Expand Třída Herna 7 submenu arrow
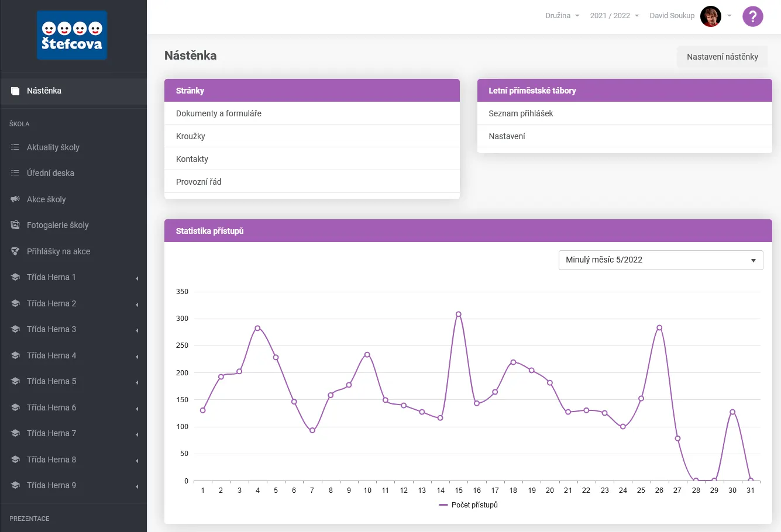This screenshot has height=532, width=781. (x=137, y=434)
